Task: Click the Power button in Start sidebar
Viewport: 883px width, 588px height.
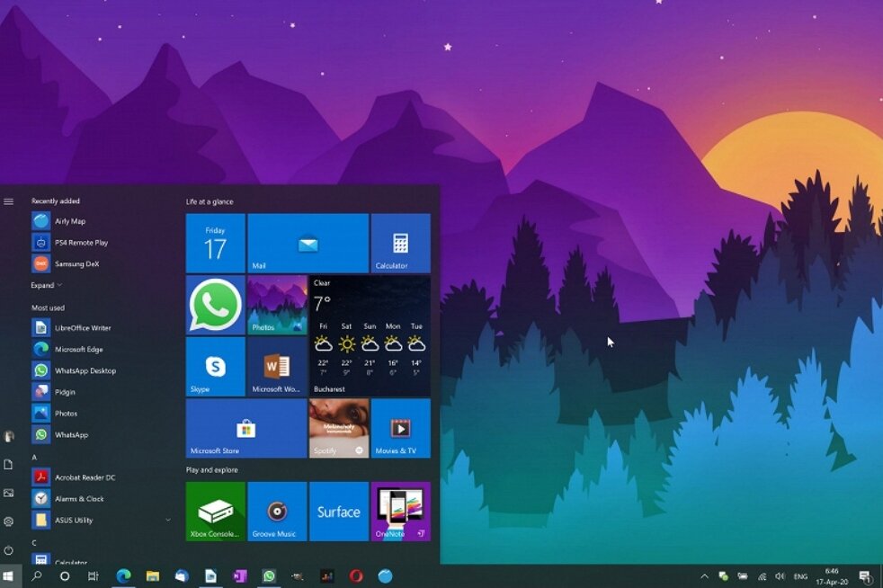Action: 8,550
